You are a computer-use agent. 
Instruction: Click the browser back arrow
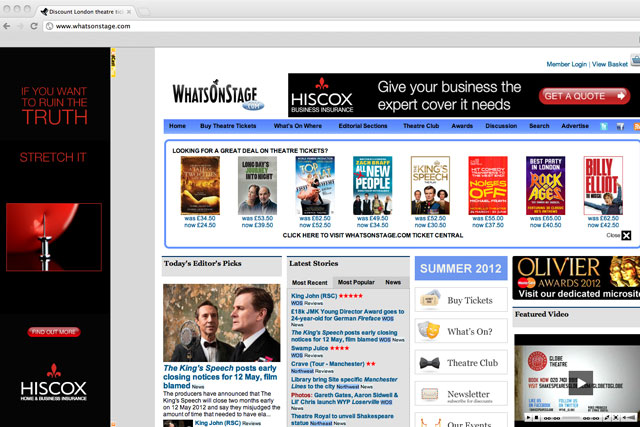click(7, 26)
